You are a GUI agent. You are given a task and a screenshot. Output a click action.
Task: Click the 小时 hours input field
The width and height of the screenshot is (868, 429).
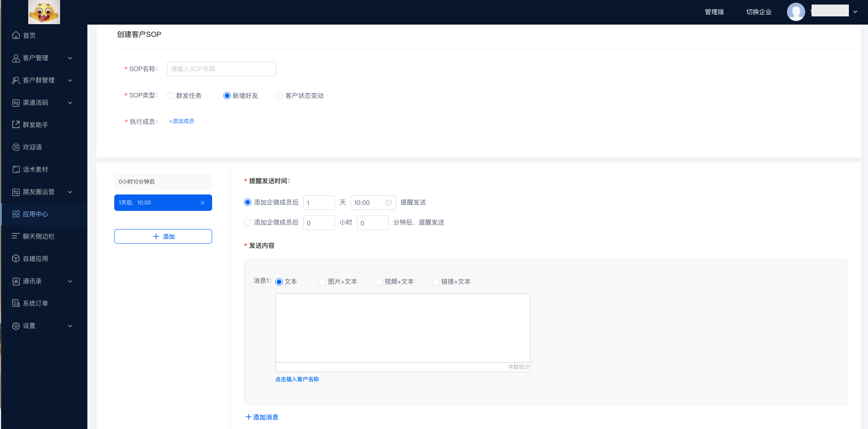319,223
